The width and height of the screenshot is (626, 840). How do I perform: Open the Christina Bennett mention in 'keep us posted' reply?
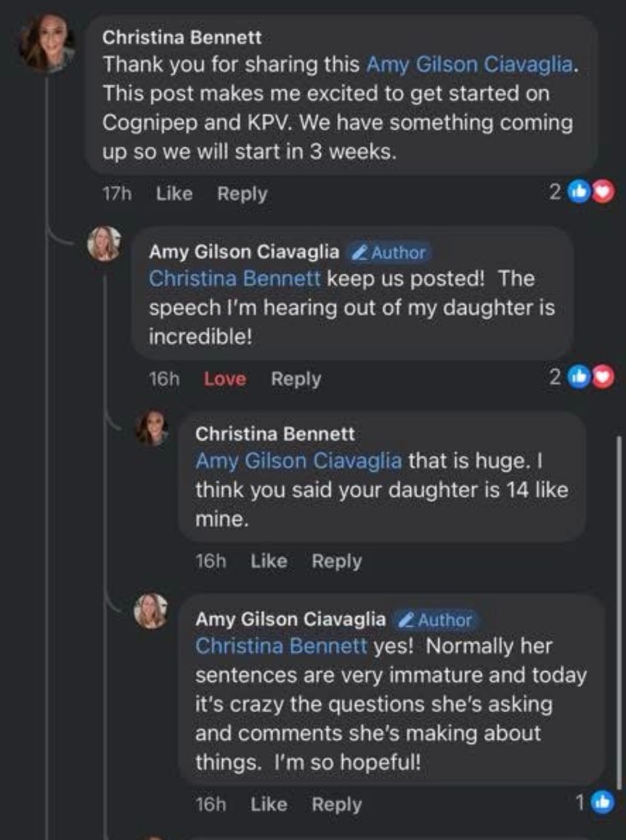pyautogui.click(x=235, y=279)
